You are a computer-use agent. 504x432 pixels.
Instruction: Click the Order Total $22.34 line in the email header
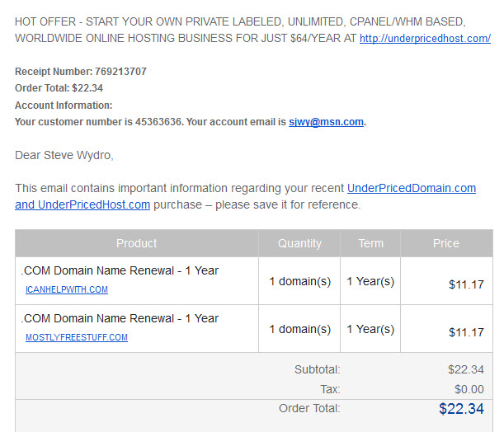[59, 88]
